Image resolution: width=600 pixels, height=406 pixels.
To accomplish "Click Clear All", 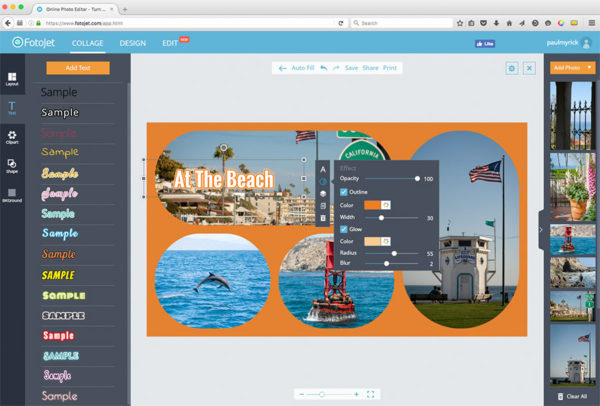I will coord(572,396).
